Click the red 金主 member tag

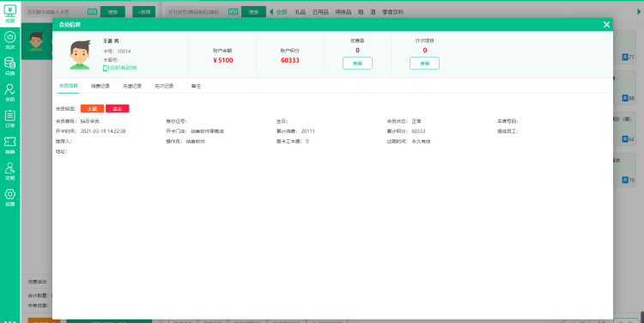[118, 108]
